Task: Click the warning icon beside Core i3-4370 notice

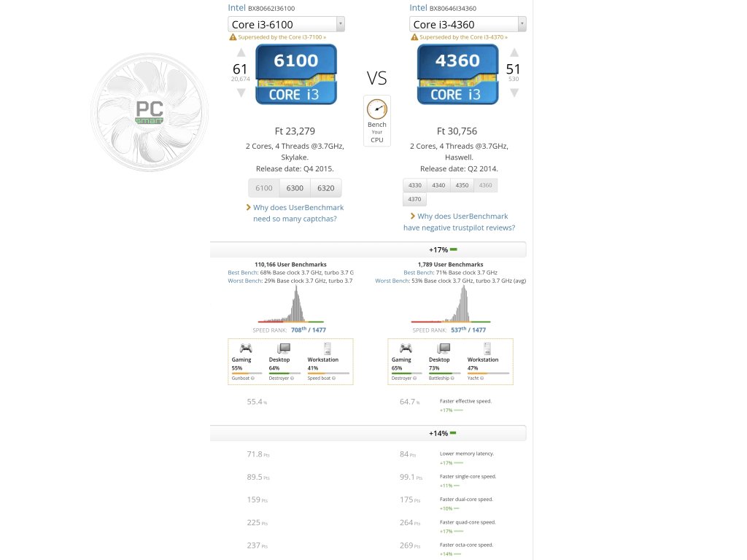Action: 414,37
